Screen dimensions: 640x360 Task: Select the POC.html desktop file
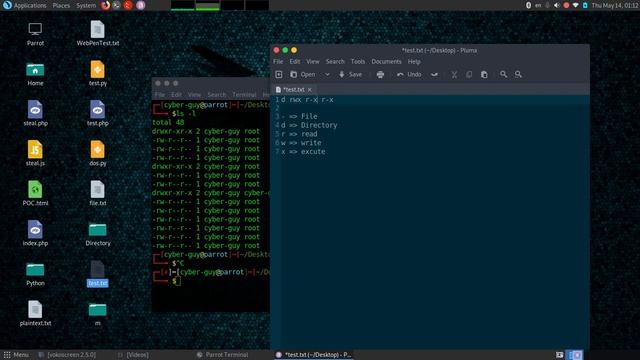click(x=35, y=193)
